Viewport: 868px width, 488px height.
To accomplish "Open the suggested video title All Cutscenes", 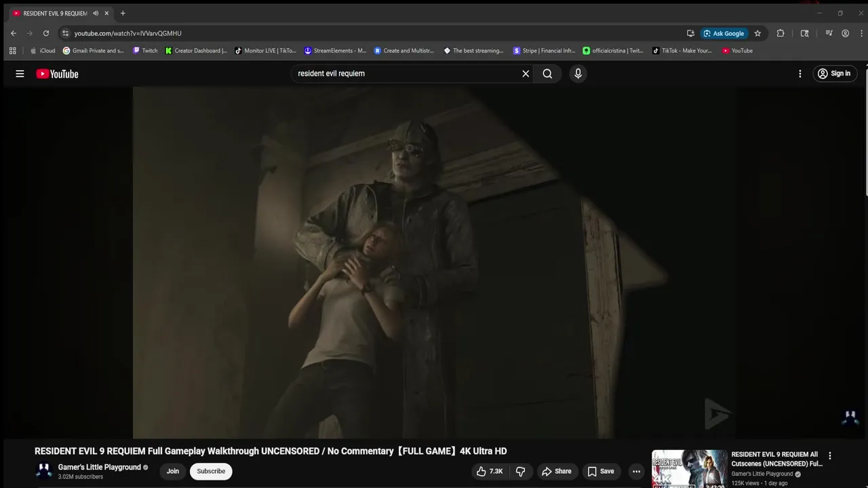I will (776, 459).
